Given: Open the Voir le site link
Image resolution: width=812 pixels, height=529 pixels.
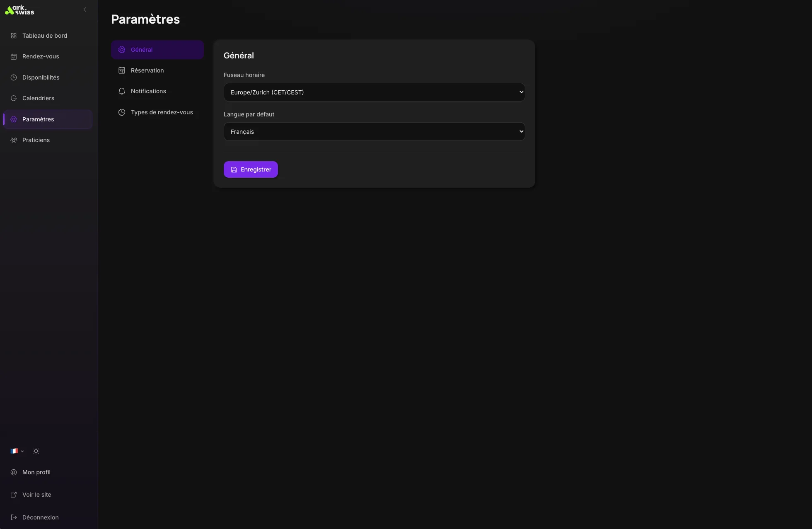Looking at the screenshot, I should pyautogui.click(x=36, y=495).
